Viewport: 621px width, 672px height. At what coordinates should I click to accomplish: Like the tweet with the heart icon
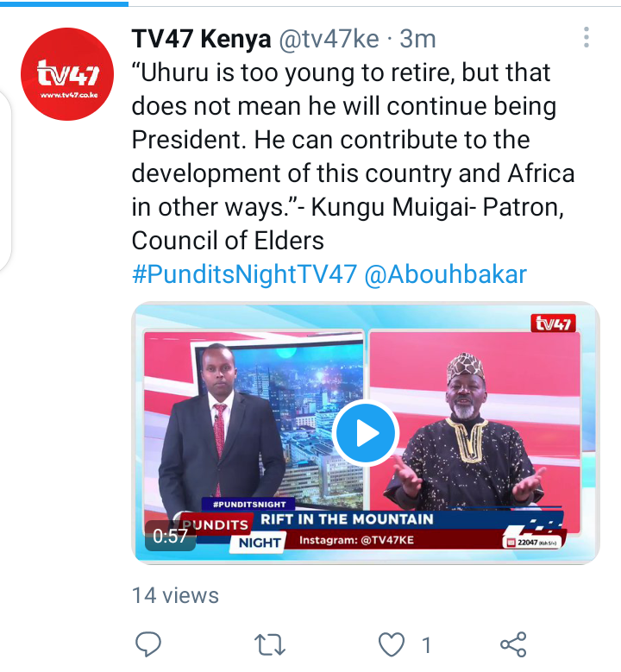392,644
